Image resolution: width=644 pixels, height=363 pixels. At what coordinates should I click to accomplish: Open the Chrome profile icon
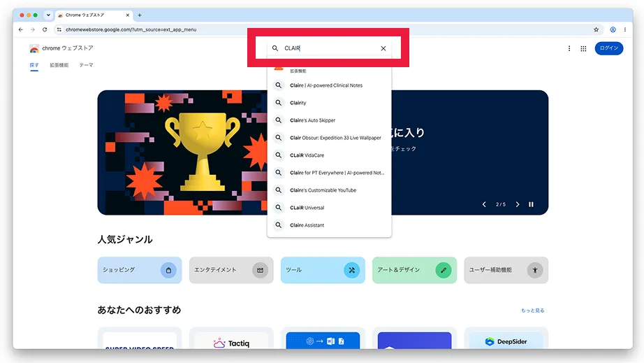click(613, 29)
